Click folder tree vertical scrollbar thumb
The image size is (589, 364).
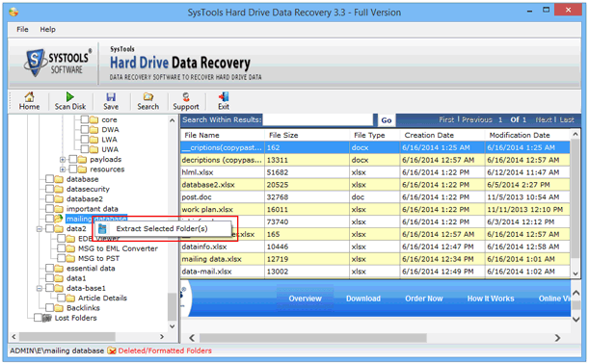click(172, 306)
